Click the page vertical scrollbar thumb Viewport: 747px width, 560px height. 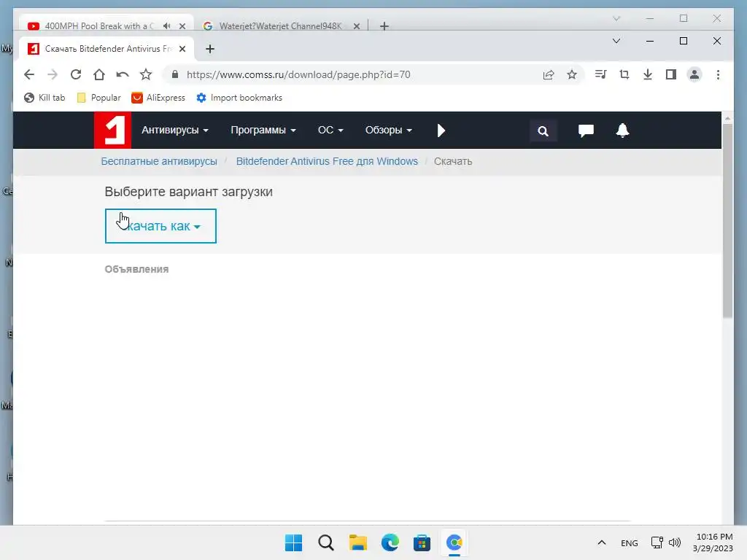(727, 220)
